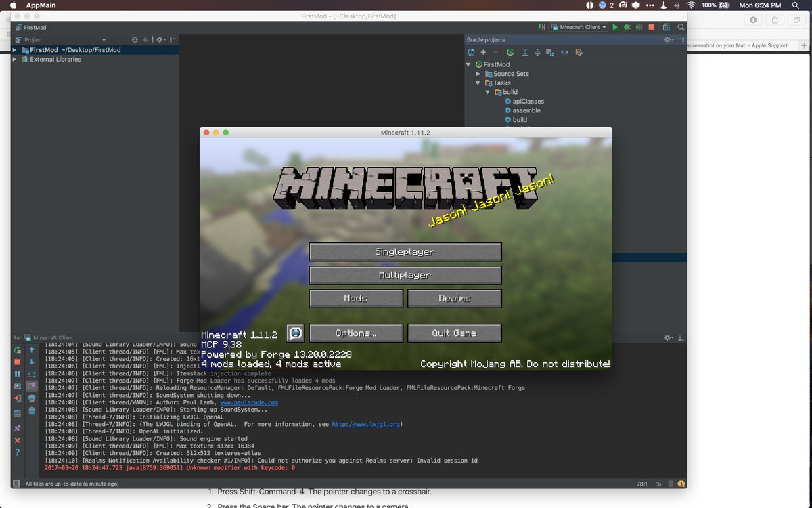Click Singleplayer in Minecraft menu
This screenshot has width=812, height=508.
pos(405,252)
